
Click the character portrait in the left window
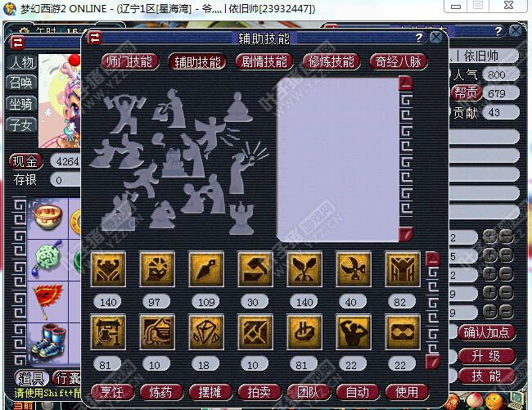[x=60, y=101]
